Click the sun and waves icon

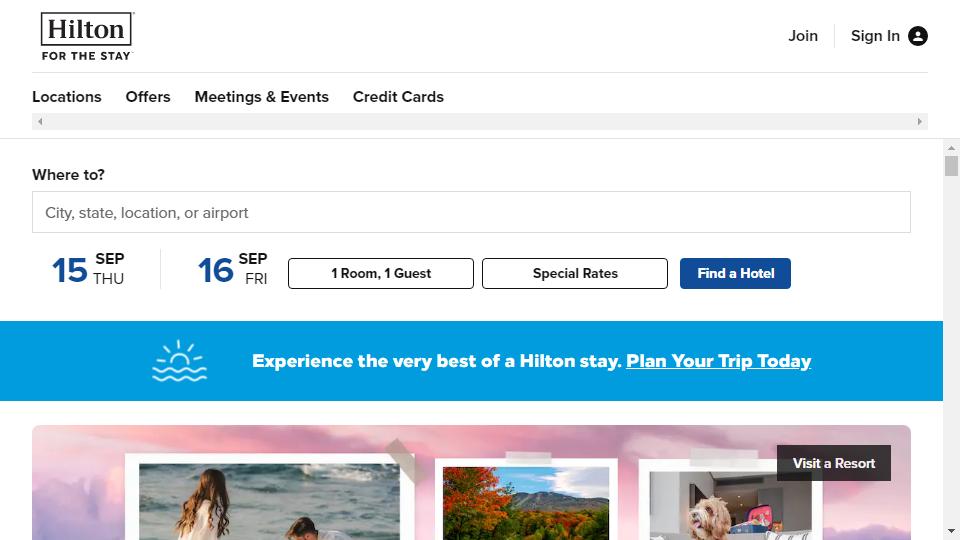(x=180, y=361)
